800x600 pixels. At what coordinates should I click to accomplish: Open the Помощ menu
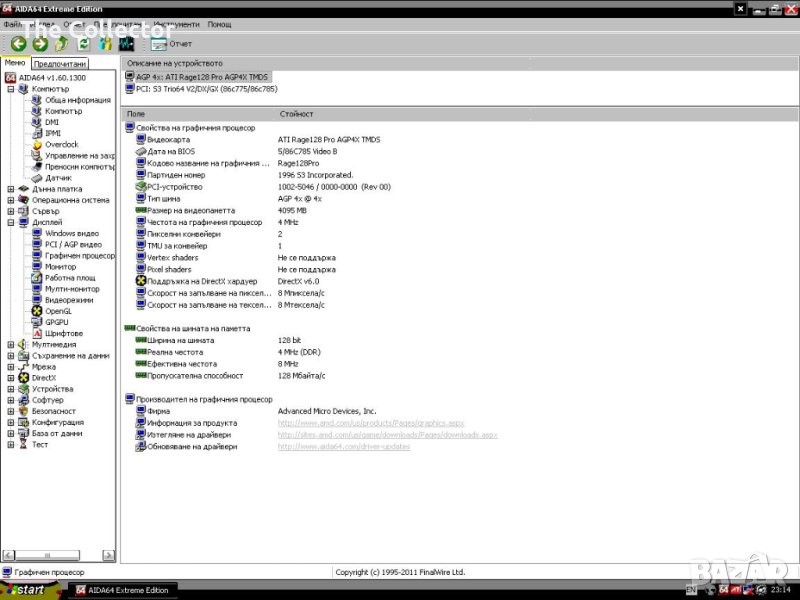(219, 24)
